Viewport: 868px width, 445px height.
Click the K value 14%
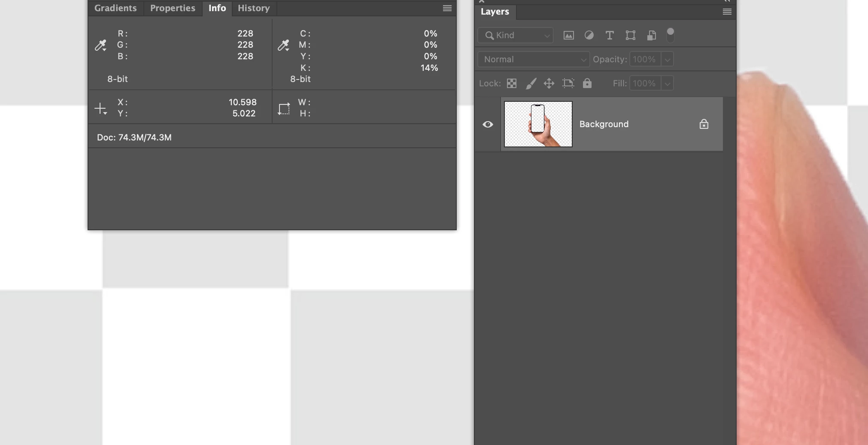[429, 68]
